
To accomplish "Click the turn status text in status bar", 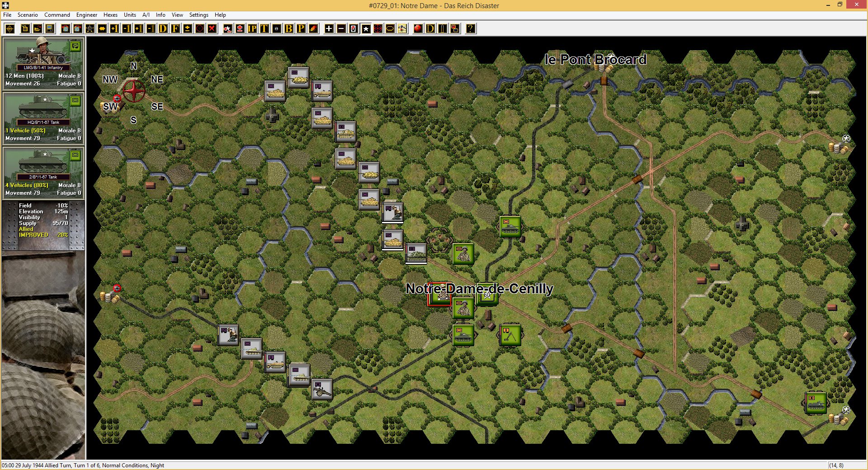I will tap(83, 465).
